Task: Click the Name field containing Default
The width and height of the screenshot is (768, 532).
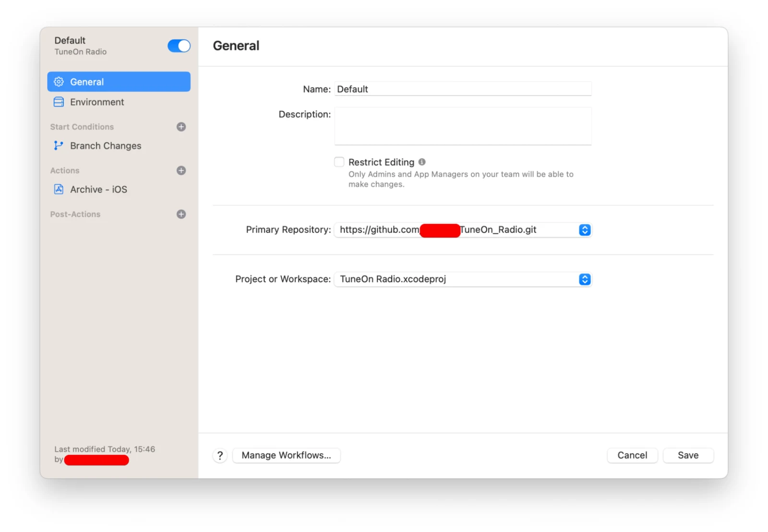Action: click(463, 89)
